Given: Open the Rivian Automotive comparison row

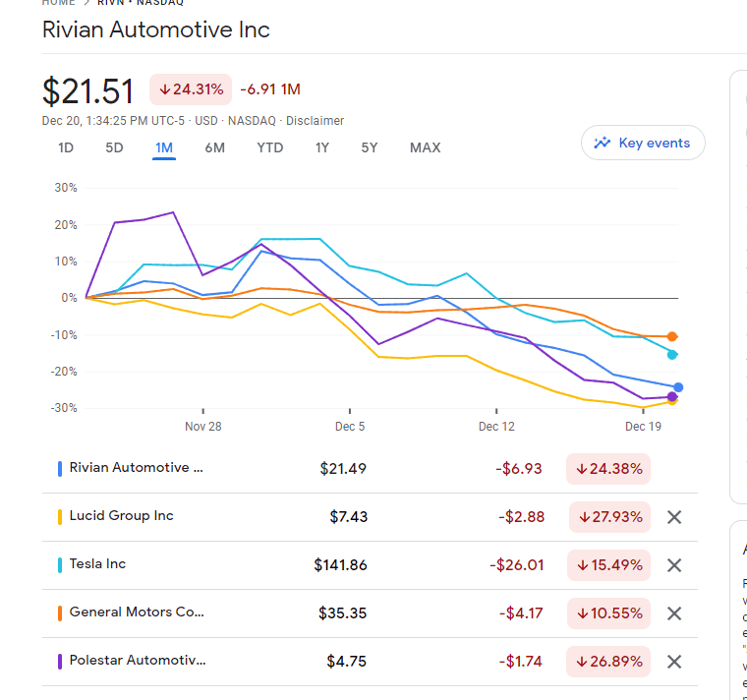Looking at the screenshot, I should pyautogui.click(x=370, y=468).
